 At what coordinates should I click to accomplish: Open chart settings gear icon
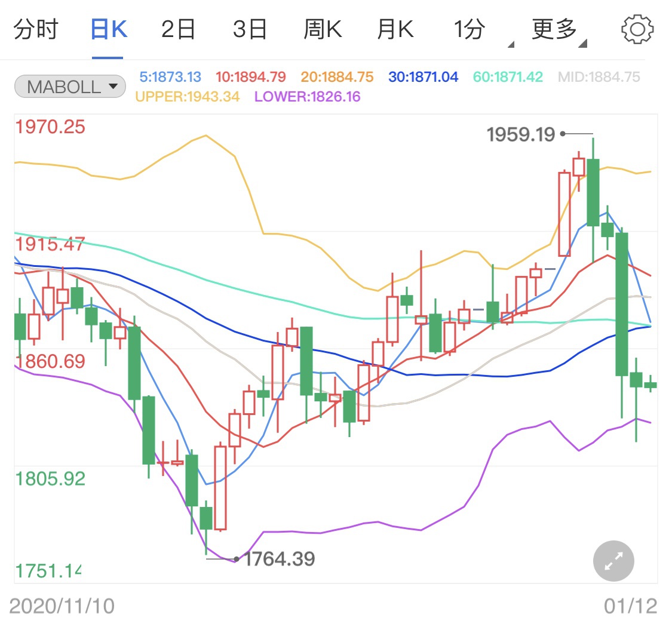[x=637, y=29]
